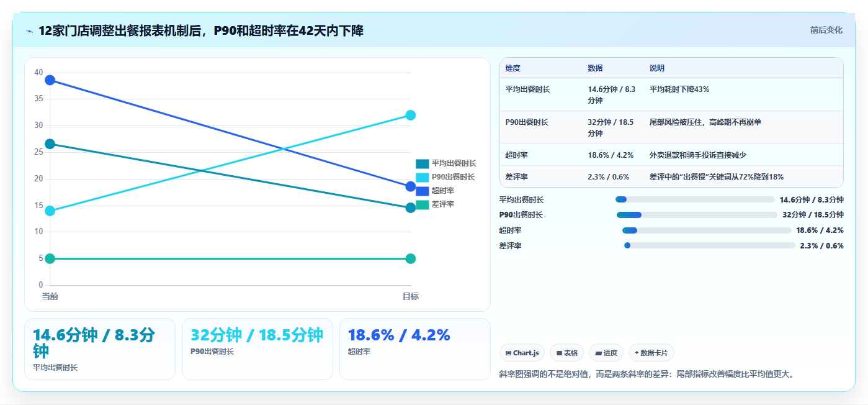The height and width of the screenshot is (405, 868).
Task: Click the 32分钟 / 18.5分钟 value beside progress bar
Action: coord(813,215)
